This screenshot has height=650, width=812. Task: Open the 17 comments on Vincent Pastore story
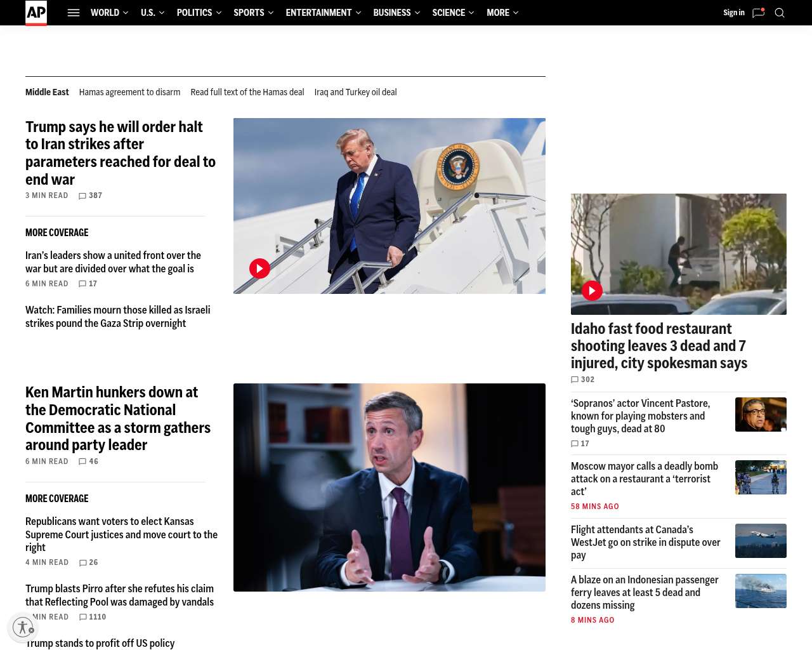580,444
